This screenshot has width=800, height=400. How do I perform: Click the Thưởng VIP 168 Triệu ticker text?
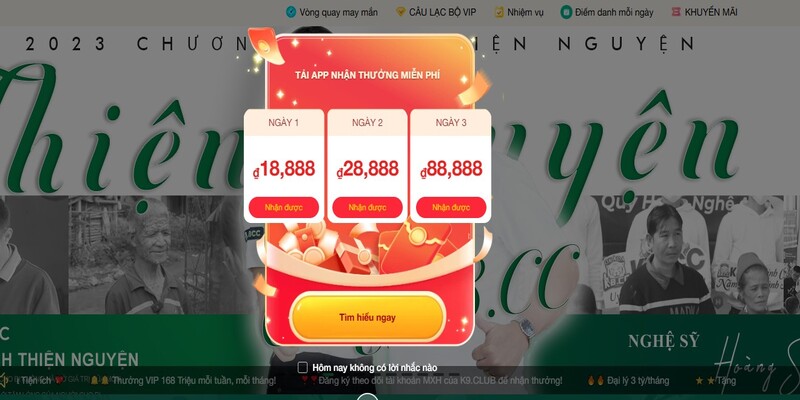point(194,381)
